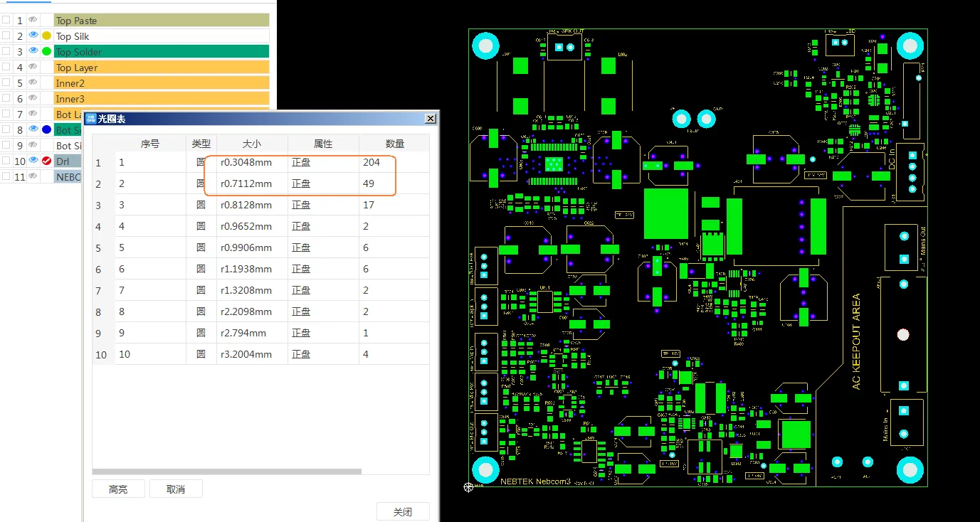Toggle eye icon for layer row 7

pos(33,114)
